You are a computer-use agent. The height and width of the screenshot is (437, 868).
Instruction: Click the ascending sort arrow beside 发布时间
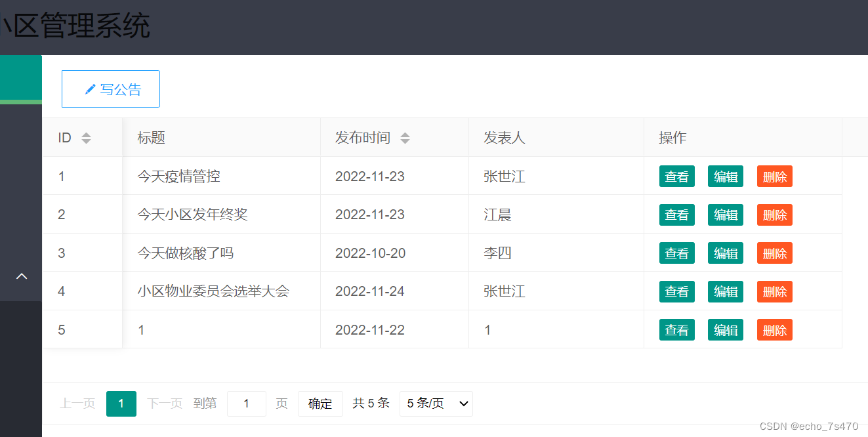coord(405,135)
